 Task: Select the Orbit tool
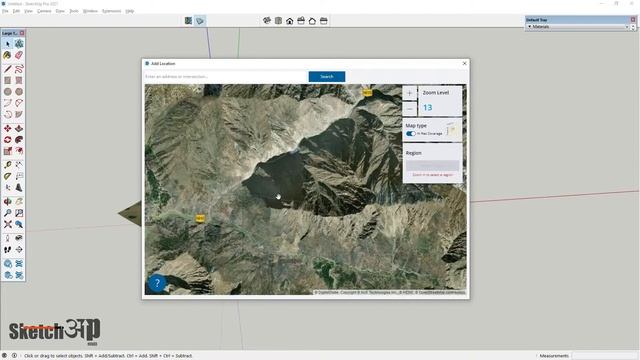7,202
